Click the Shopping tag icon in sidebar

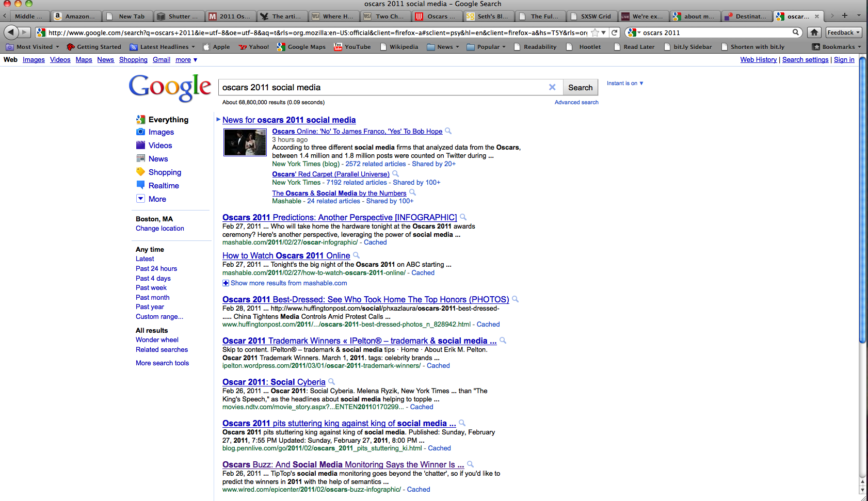pyautogui.click(x=140, y=172)
